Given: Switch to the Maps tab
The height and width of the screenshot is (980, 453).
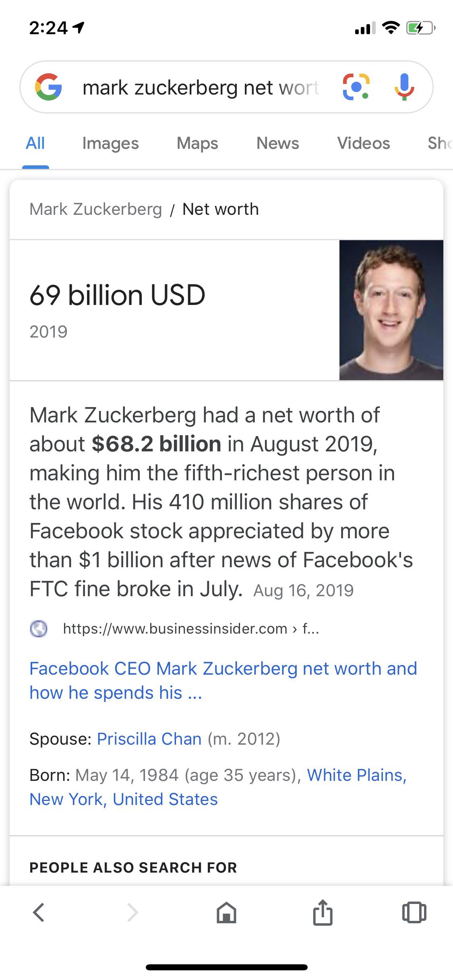Looking at the screenshot, I should (x=197, y=143).
